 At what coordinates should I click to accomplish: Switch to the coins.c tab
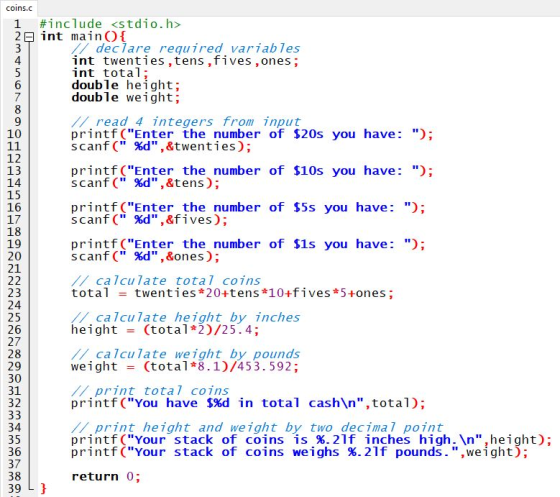[19, 8]
